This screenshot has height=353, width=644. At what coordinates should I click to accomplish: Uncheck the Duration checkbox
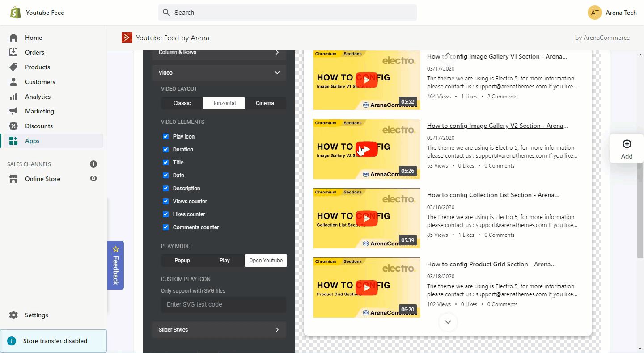(165, 149)
